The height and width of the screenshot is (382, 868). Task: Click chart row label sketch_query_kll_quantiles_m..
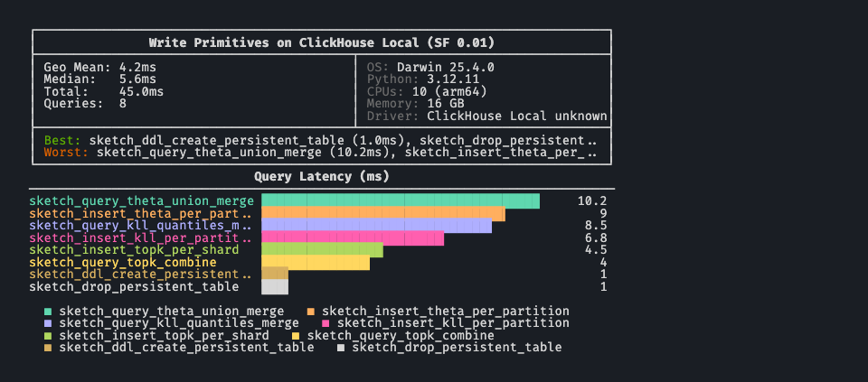(x=140, y=226)
